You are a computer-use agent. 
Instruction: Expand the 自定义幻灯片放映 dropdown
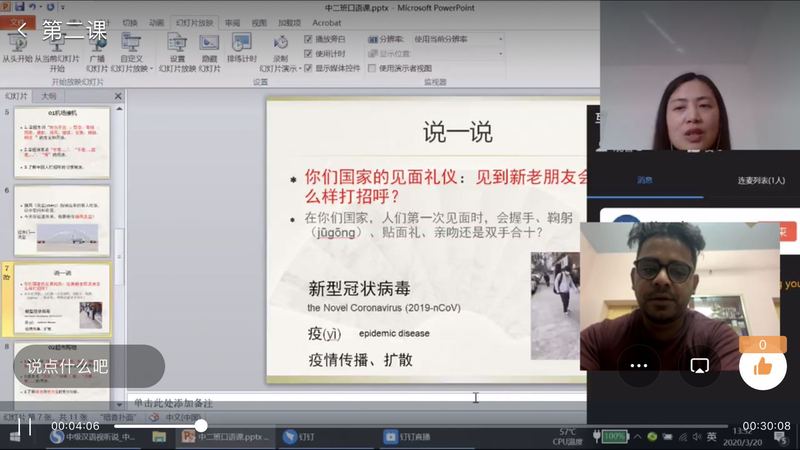pos(132,69)
